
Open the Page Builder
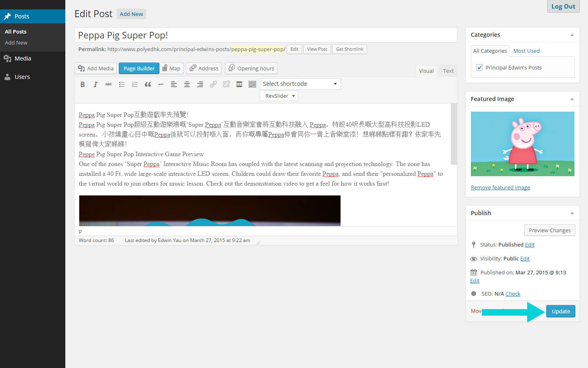click(x=139, y=68)
